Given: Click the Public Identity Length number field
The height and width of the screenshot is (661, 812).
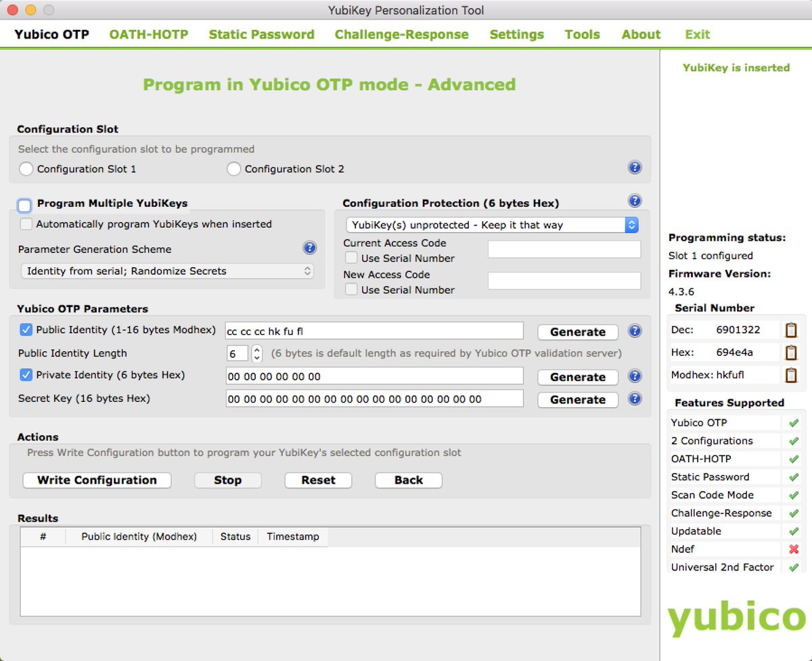Looking at the screenshot, I should 238,353.
